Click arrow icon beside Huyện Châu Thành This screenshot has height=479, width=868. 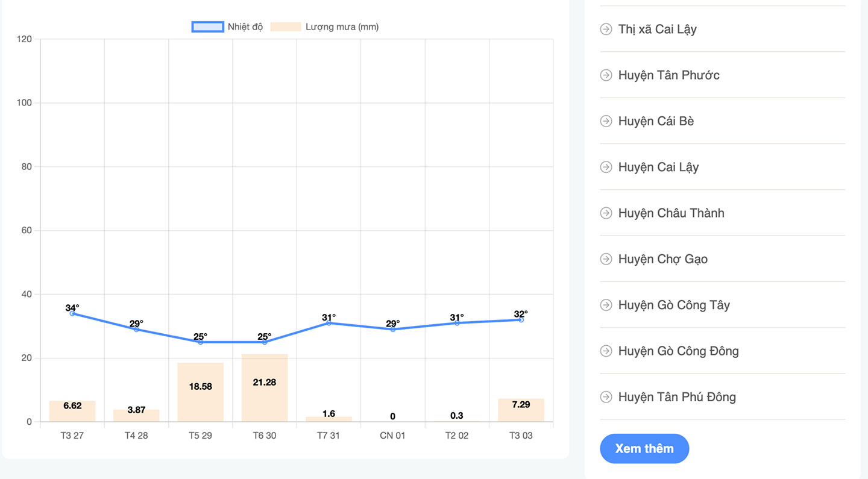pos(606,213)
